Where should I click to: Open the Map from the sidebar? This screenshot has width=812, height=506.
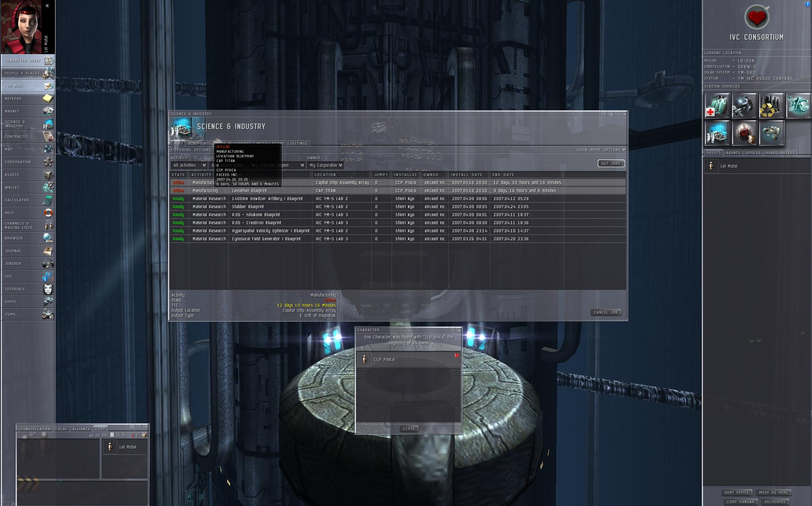28,149
